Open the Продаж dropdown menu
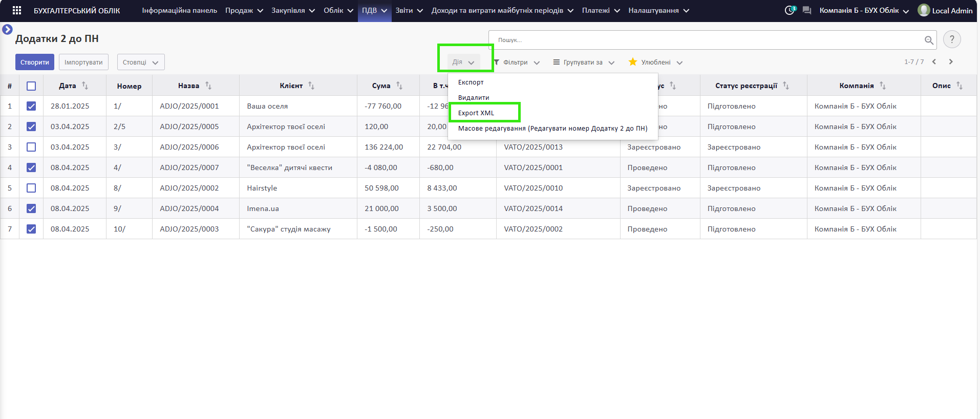The width and height of the screenshot is (980, 419). (244, 10)
